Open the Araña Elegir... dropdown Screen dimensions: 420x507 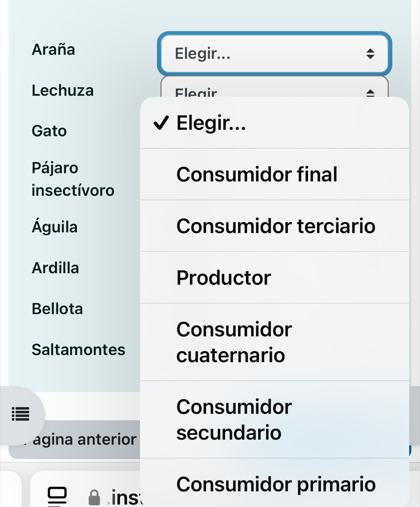coord(275,54)
